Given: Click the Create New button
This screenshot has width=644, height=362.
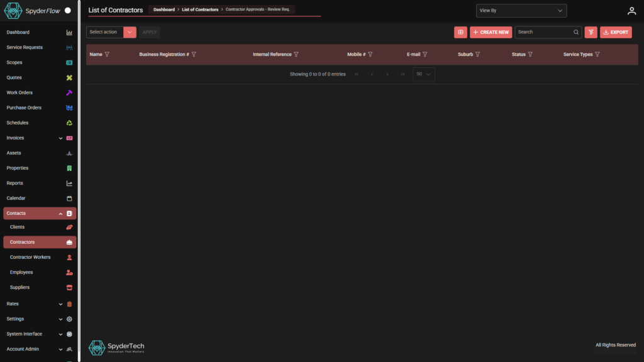Looking at the screenshot, I should (x=491, y=32).
